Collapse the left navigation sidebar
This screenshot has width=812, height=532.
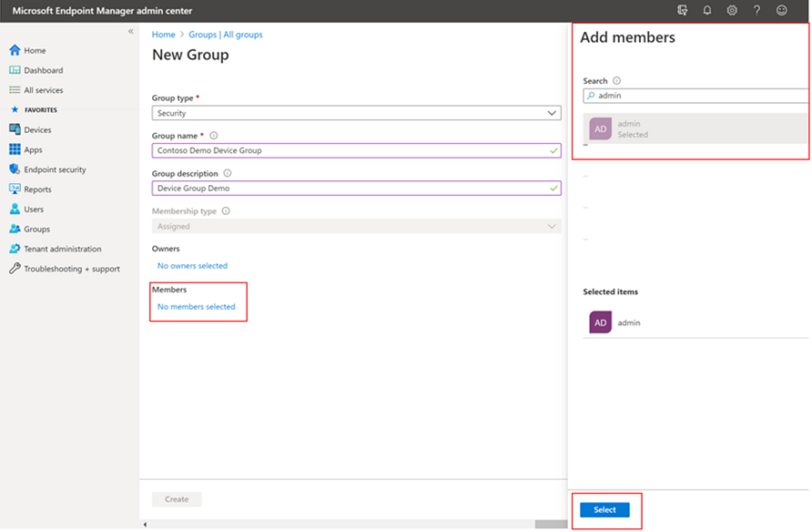point(131,31)
